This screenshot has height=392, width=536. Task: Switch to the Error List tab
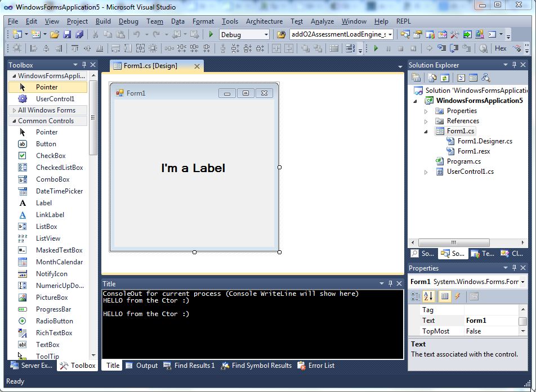tap(316, 366)
